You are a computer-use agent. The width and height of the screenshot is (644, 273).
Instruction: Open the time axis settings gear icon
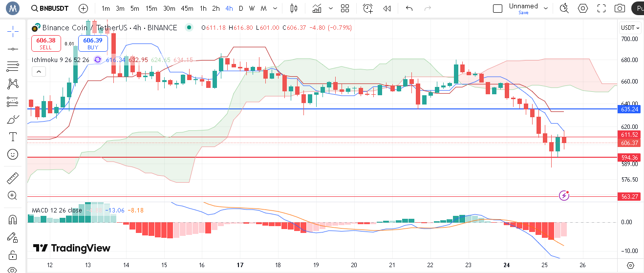click(630, 266)
